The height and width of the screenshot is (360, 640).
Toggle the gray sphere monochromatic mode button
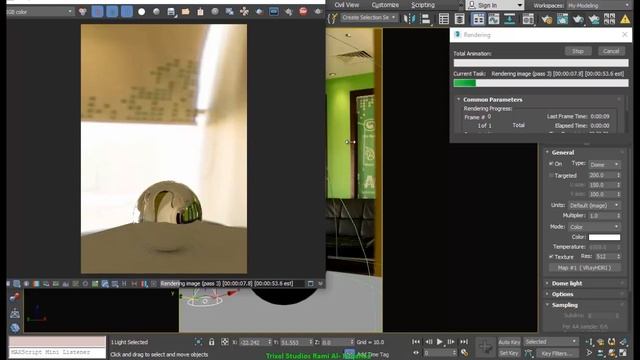coord(156,12)
